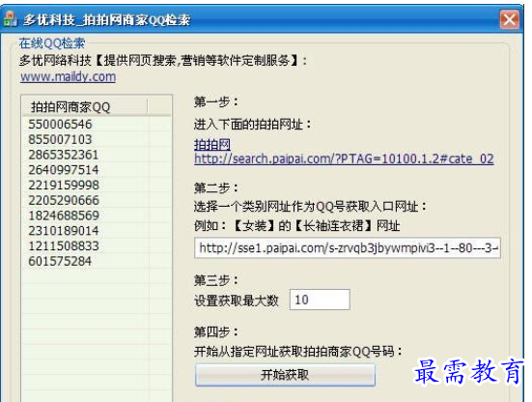Click the app icon in the title bar

pos(11,19)
